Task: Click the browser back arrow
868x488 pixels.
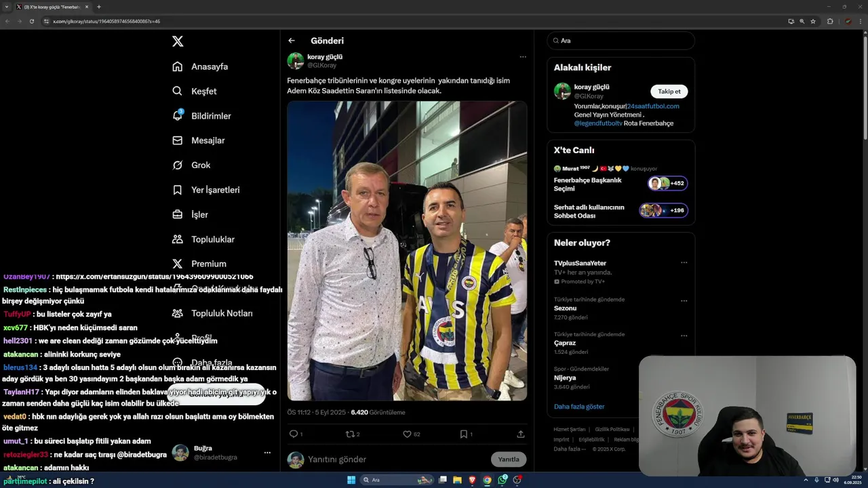Action: pos(7,21)
